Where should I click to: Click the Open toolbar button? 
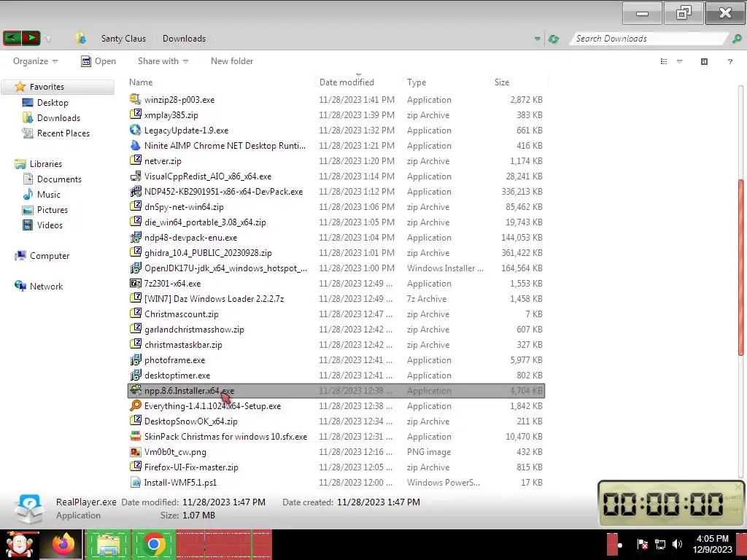tap(98, 61)
